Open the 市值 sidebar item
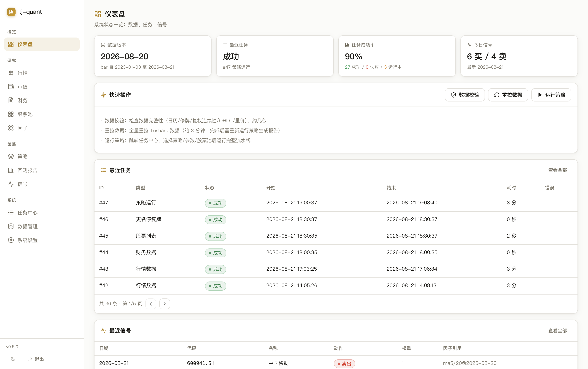Viewport: 588px width, 369px height. [42, 87]
